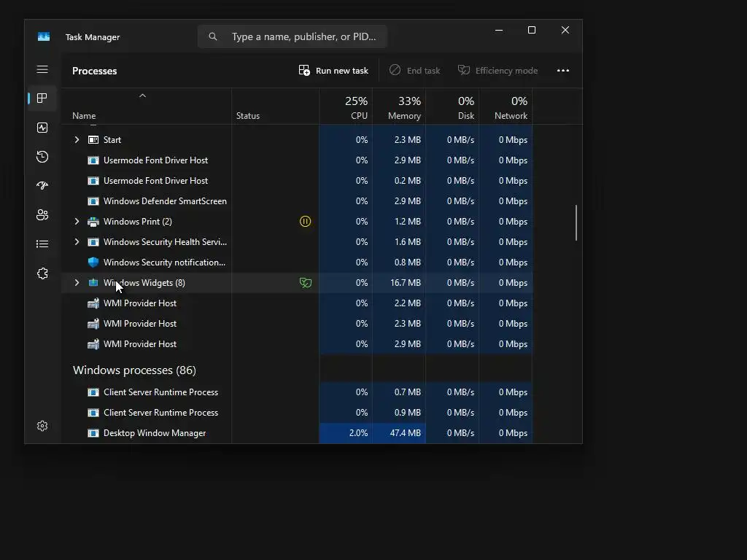Open the hamburger navigation menu
This screenshot has height=560, width=747.
pos(42,69)
